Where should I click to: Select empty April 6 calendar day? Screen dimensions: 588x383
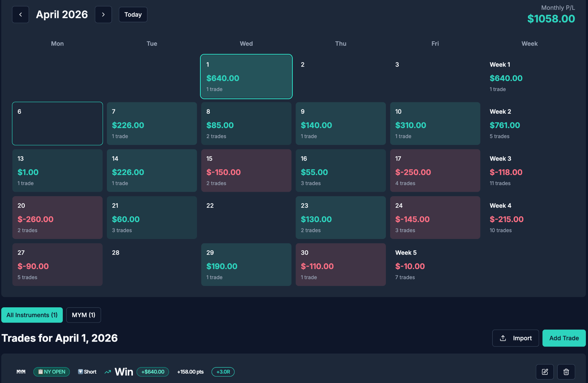57,123
